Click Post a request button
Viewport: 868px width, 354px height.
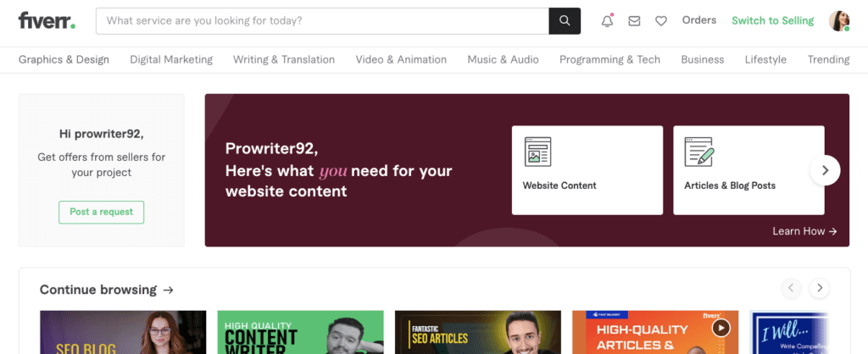[102, 213]
